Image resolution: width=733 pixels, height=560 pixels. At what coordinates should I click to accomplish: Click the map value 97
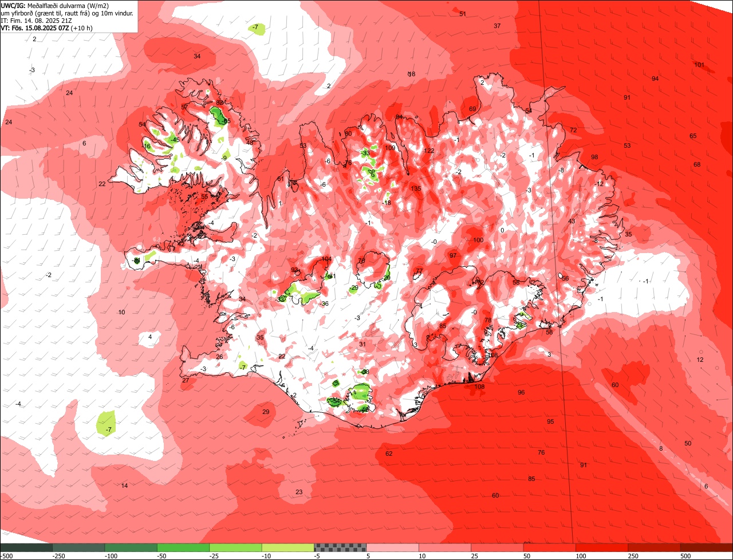[x=453, y=255]
